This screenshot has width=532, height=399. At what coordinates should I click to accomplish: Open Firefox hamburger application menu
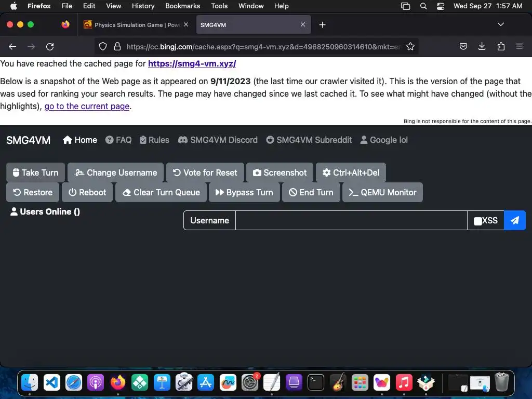pyautogui.click(x=519, y=46)
